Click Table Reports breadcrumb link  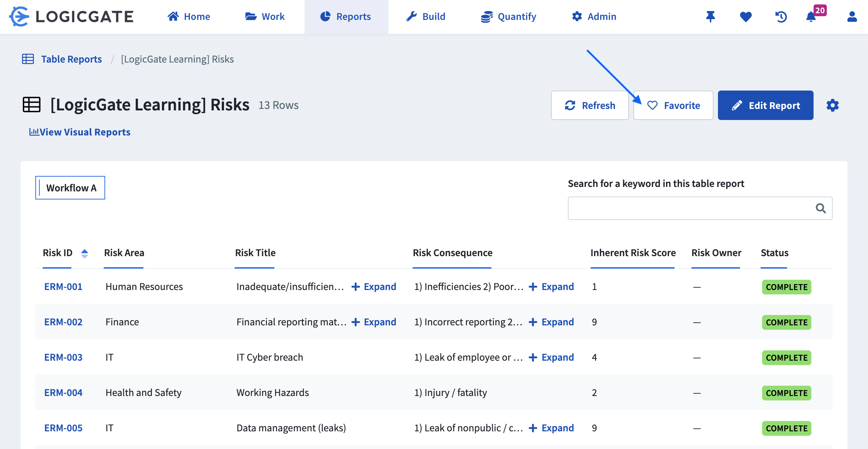coord(71,59)
